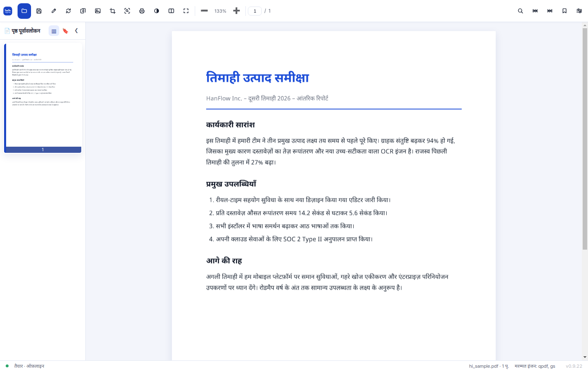Click the page label '1' under thumbnail
The image size is (588, 371).
pos(43,150)
